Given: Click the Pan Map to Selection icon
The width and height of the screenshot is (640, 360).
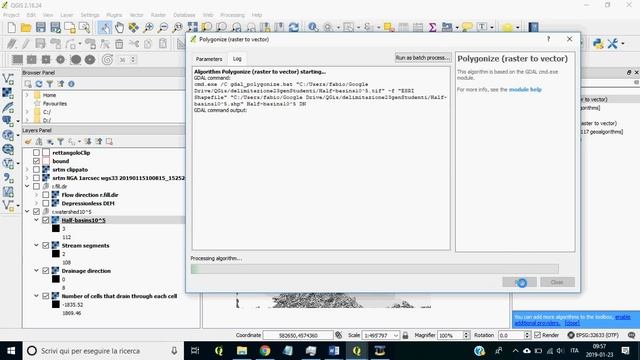Looking at the screenshot, I should click(x=133, y=27).
